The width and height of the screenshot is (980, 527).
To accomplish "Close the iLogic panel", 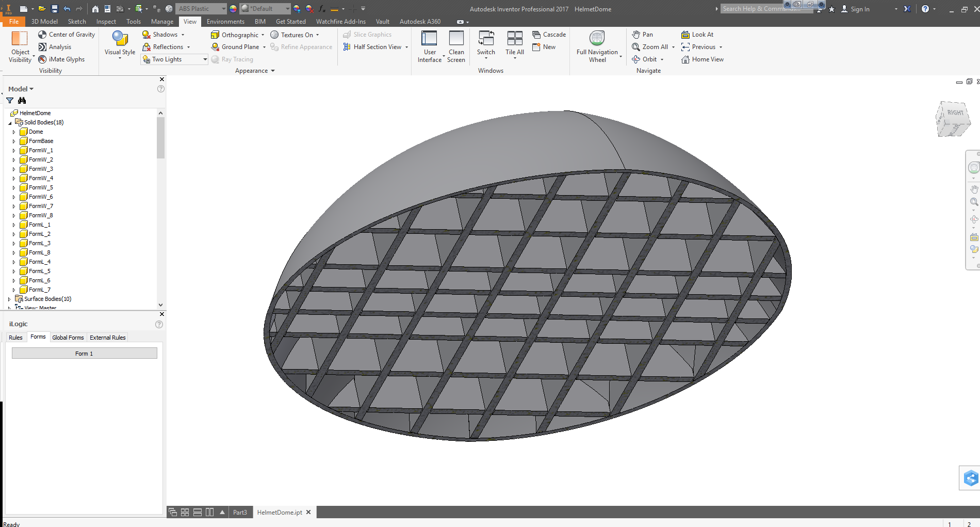I will [162, 314].
